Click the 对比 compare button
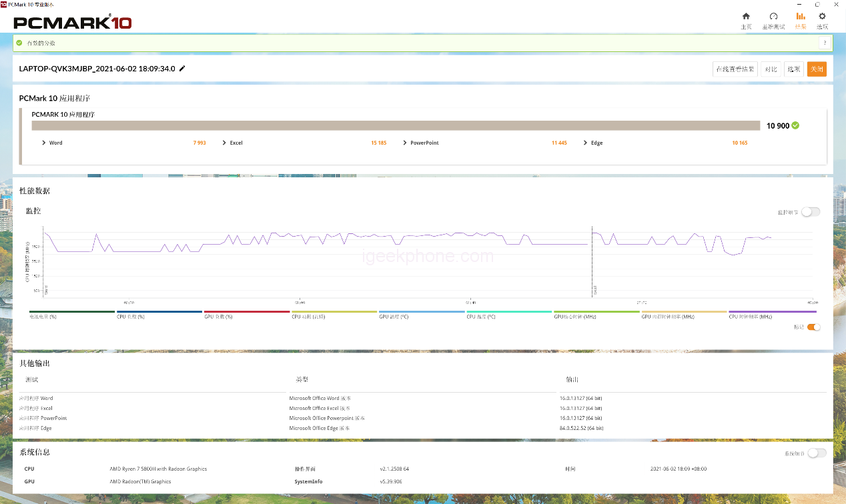Screen dimensions: 846x504 (x=771, y=69)
